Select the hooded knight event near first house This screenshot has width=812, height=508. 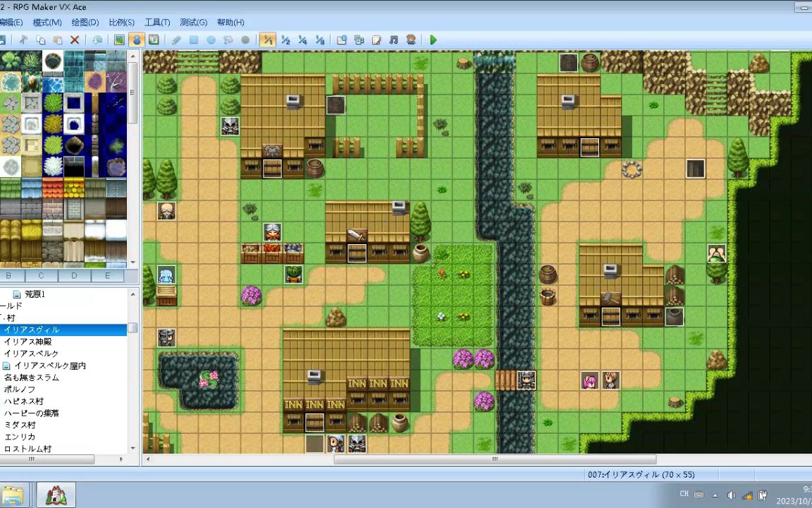point(230,126)
